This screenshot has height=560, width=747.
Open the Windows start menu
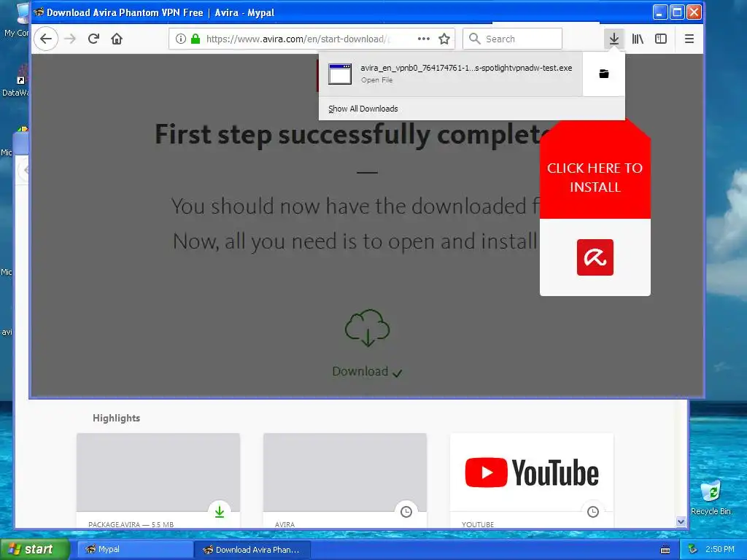[35, 549]
